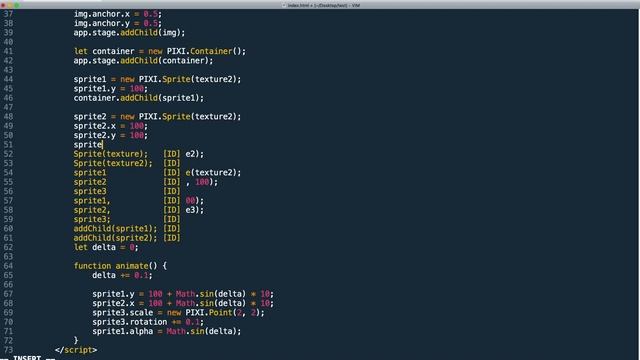This screenshot has width=640, height=360.
Task: Place cursor on 'img.anchor.y = 0.5;' line
Action: click(x=118, y=23)
